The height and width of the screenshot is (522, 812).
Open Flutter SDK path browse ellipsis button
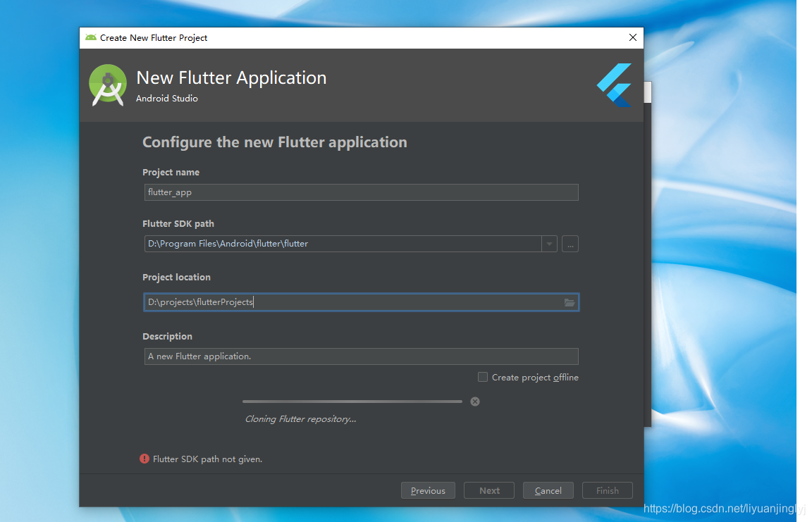click(570, 244)
